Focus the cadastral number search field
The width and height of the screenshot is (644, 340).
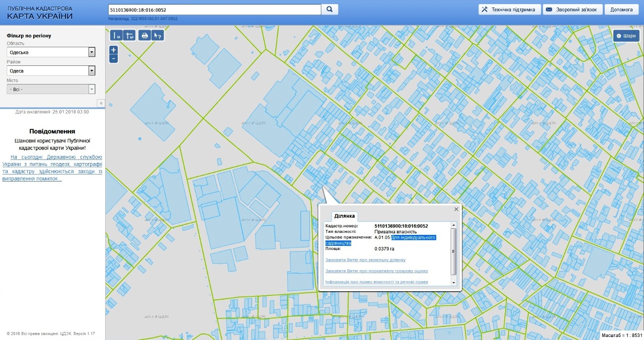tap(214, 10)
